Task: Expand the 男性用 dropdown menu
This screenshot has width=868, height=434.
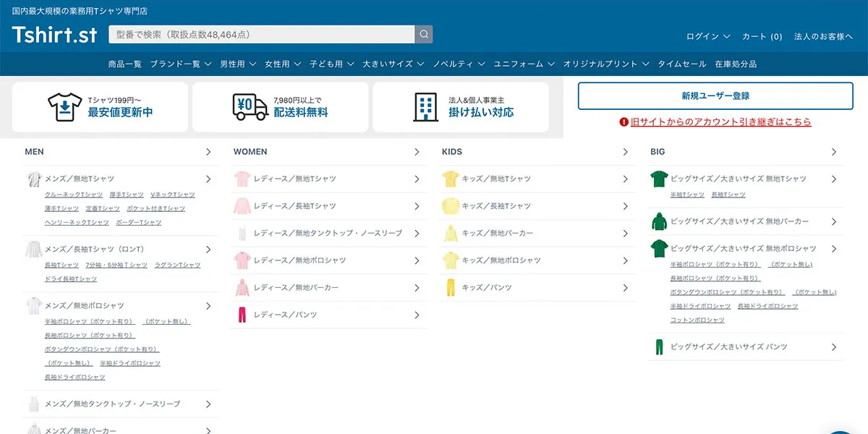Action: pos(238,64)
